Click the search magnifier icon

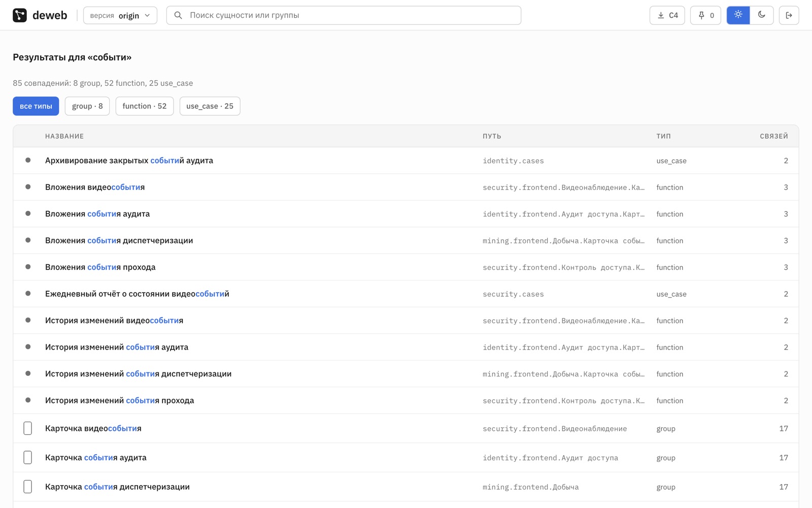[x=178, y=15]
